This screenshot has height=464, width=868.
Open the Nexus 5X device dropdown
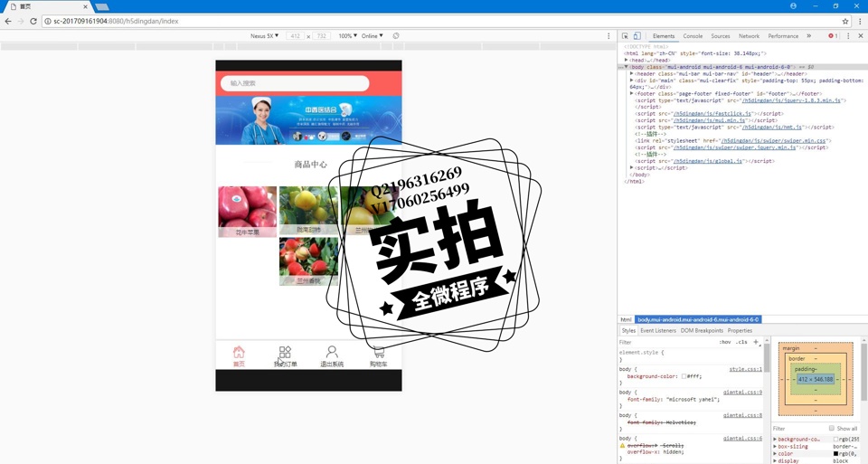264,36
